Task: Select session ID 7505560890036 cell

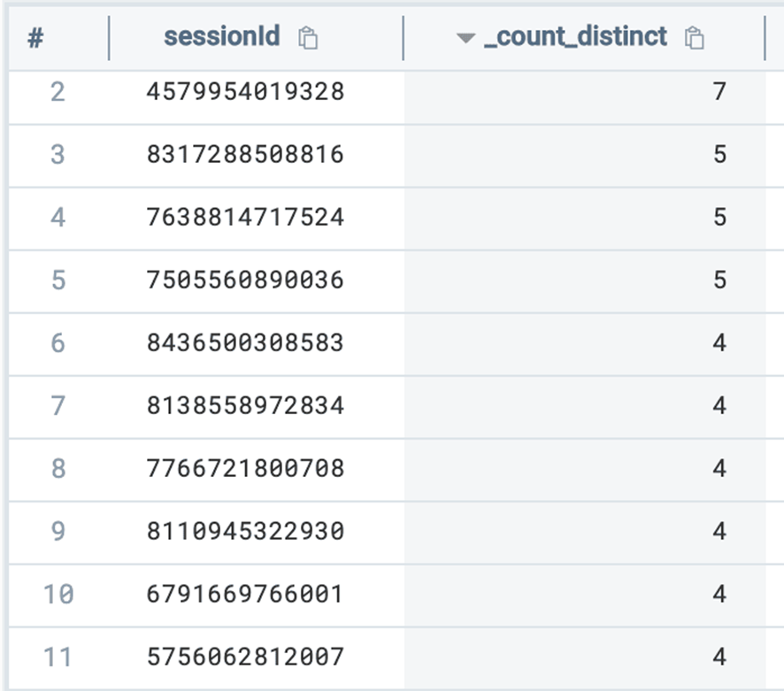Action: point(245,280)
